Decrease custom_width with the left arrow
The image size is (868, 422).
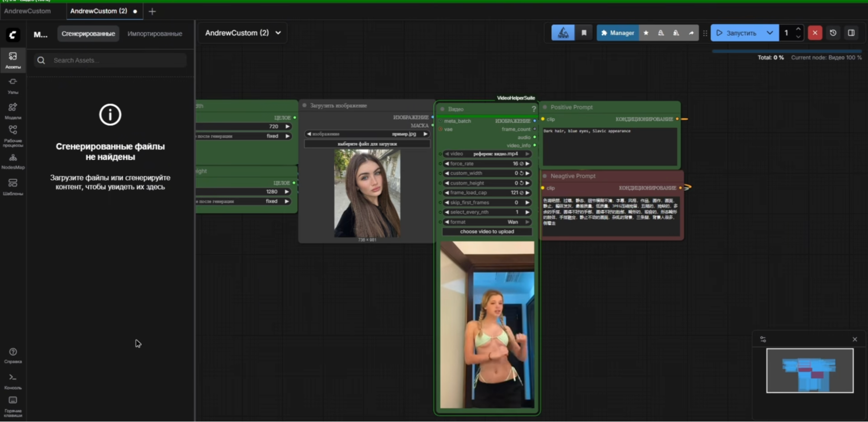(447, 173)
